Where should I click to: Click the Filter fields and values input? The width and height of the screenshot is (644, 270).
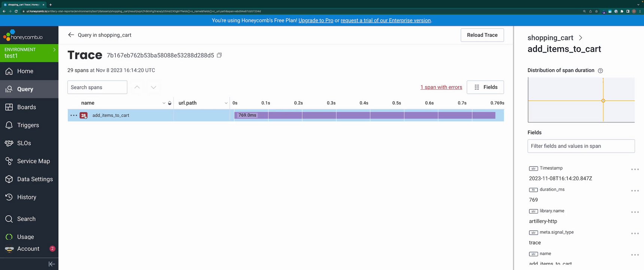[581, 146]
